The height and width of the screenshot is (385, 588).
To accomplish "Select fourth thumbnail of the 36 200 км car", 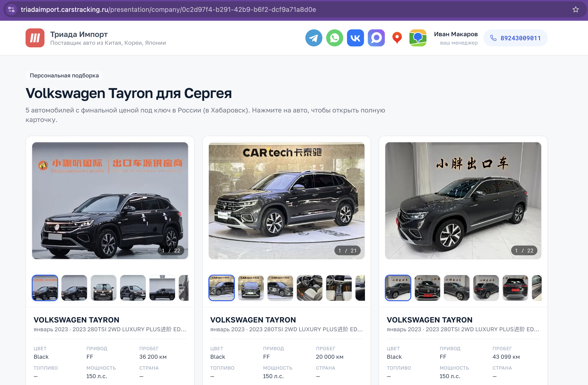I will click(133, 288).
